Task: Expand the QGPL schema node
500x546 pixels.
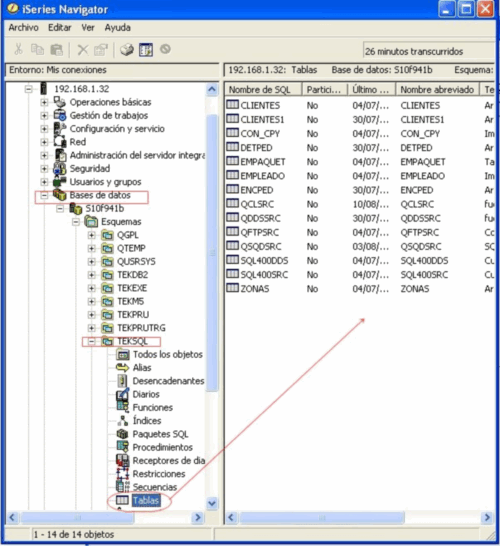Action: click(92, 235)
